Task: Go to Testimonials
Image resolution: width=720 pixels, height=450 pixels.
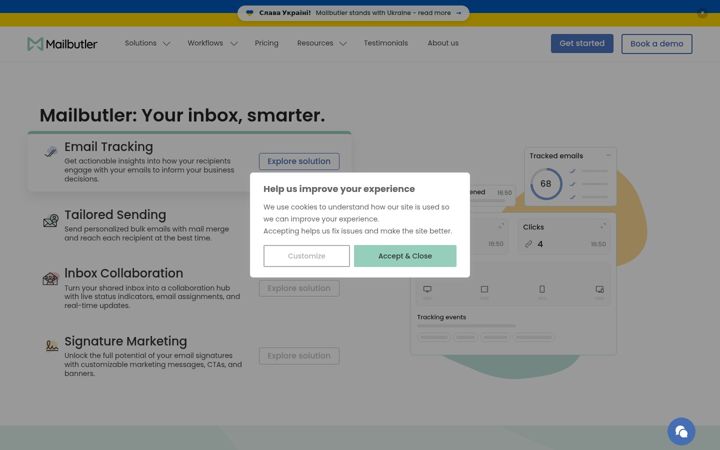Action: click(x=386, y=43)
